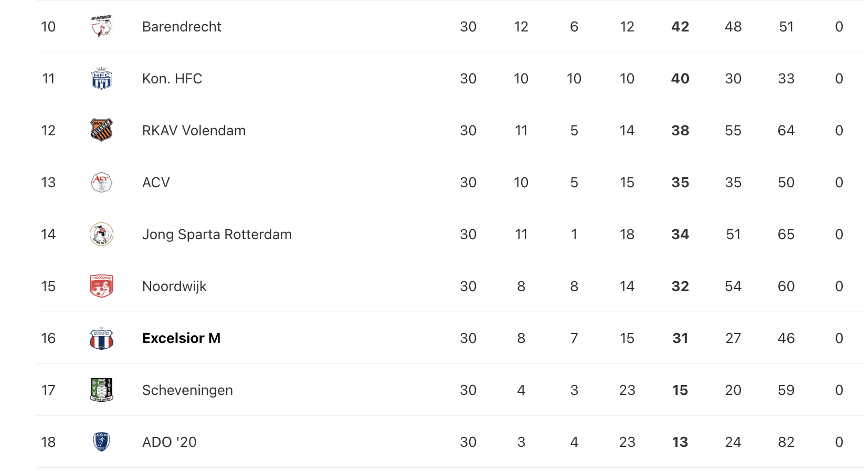Select the Noordwijk team name
868x471 pixels.
tap(174, 286)
